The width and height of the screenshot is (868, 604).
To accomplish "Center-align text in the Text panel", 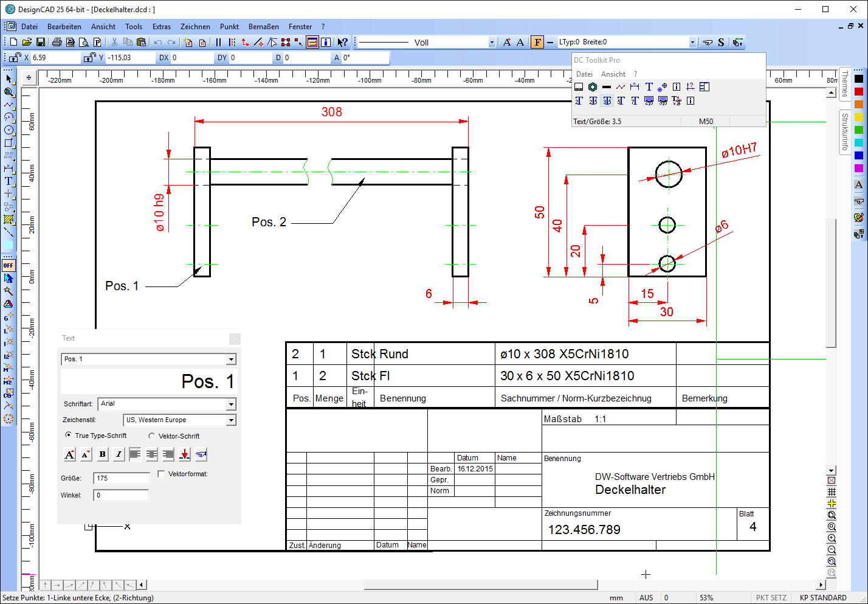I will click(x=151, y=454).
